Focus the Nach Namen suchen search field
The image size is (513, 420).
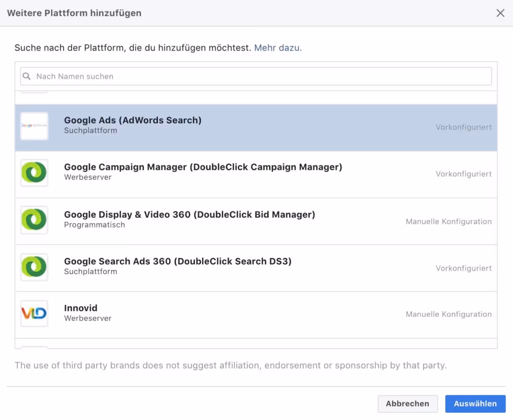click(x=256, y=76)
